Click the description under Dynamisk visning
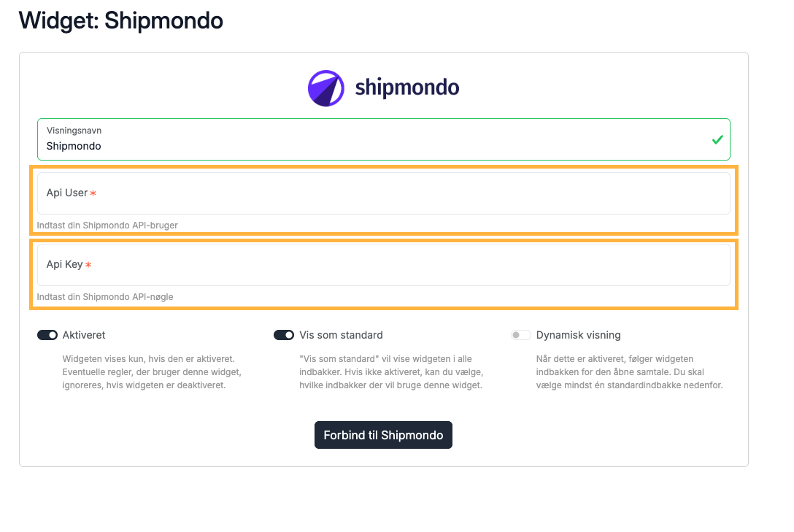Screen dimensions: 794x532 (x=629, y=372)
